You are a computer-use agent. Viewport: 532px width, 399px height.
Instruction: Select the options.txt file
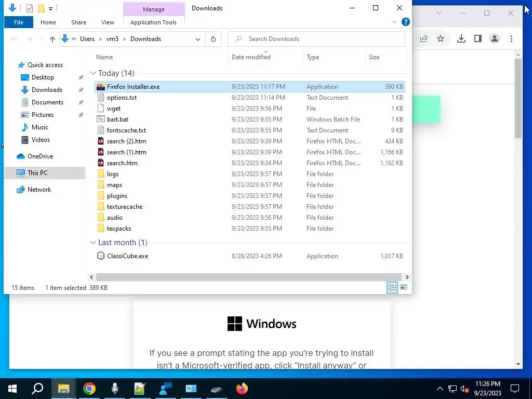click(x=122, y=98)
